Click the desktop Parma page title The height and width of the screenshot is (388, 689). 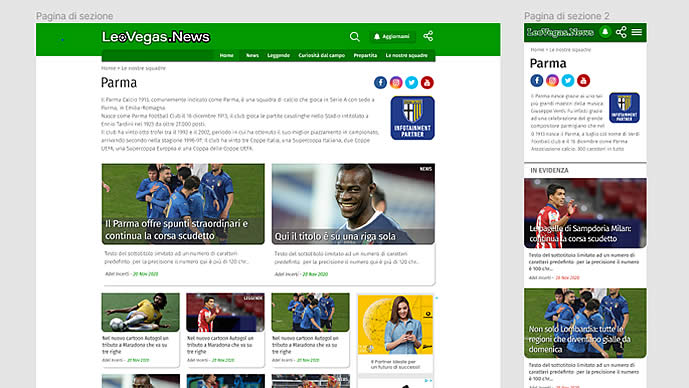(119, 83)
